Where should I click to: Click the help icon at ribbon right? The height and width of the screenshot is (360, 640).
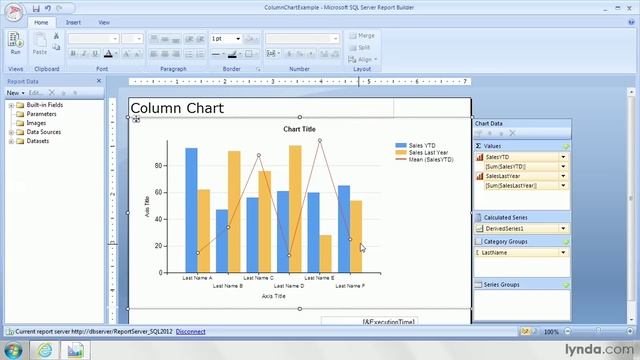coord(631,22)
